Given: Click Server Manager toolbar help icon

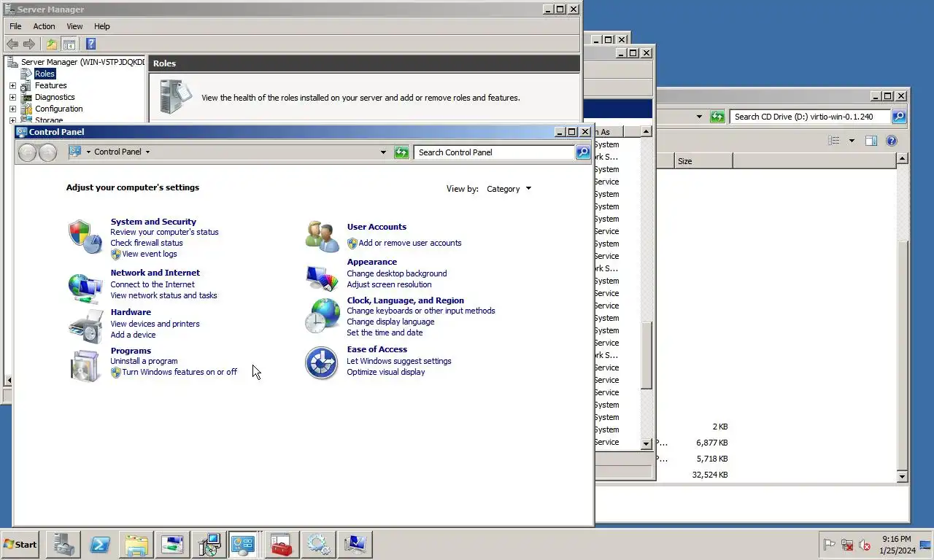Looking at the screenshot, I should click(x=90, y=44).
